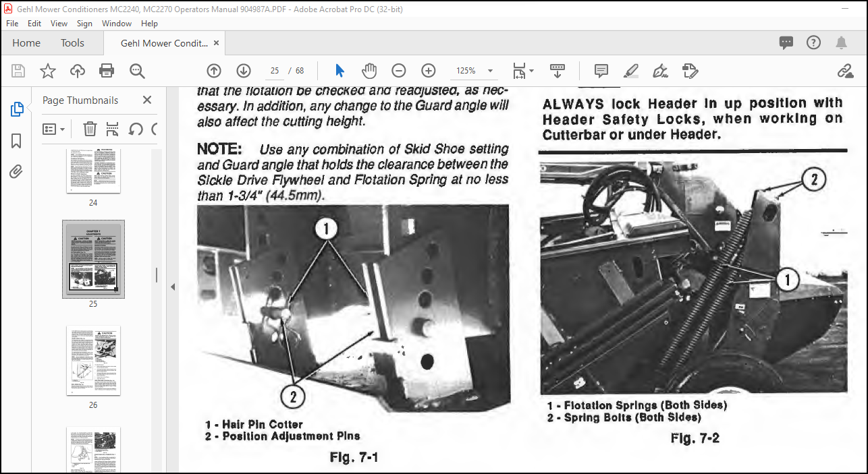868x474 pixels.
Task: Click the Fig. 7-2 caption
Action: coord(695,438)
